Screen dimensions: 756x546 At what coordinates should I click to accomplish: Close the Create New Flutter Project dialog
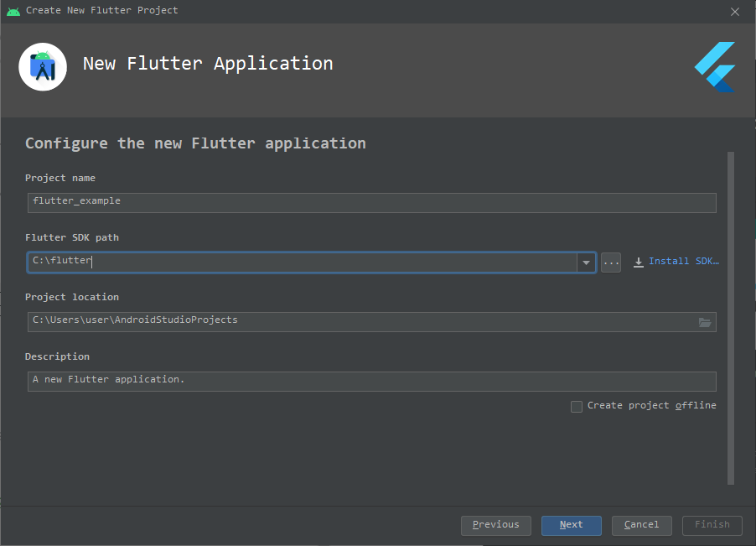(x=735, y=12)
